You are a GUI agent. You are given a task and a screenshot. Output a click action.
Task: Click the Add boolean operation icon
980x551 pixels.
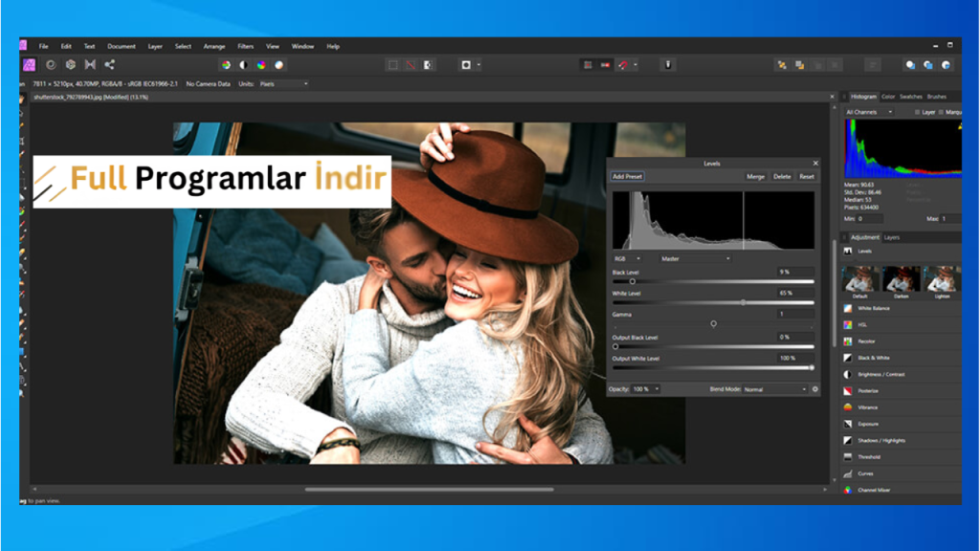pyautogui.click(x=911, y=65)
